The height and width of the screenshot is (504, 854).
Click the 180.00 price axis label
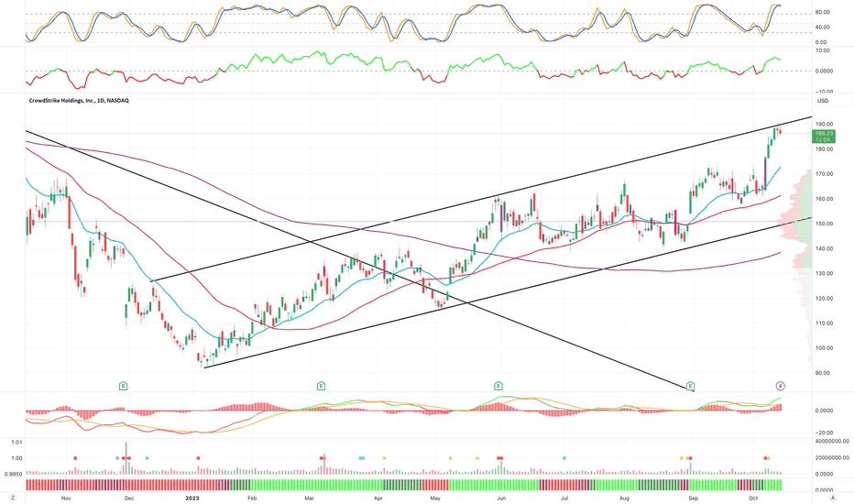coord(824,149)
